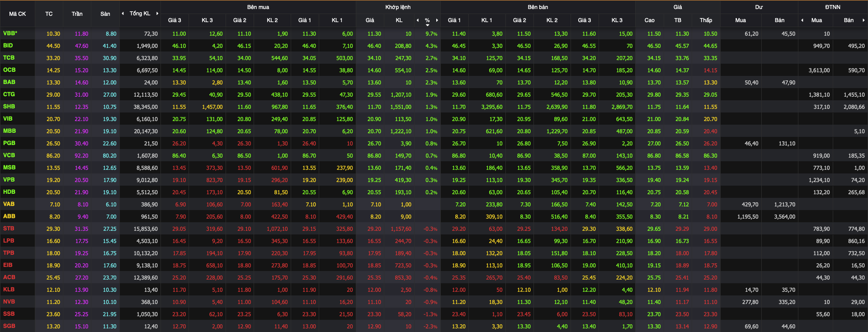Open stock symbol STB
Image resolution: width=868 pixels, height=332 pixels.
[9, 229]
